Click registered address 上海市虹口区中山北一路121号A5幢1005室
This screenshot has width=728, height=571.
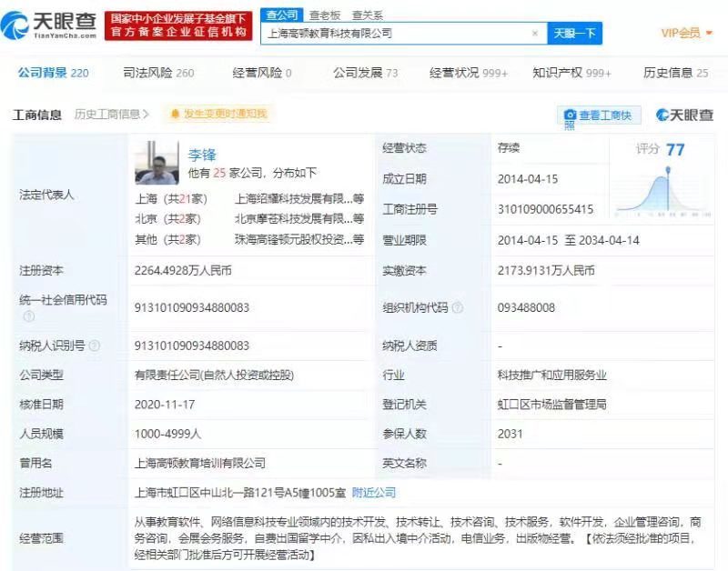[x=240, y=493]
